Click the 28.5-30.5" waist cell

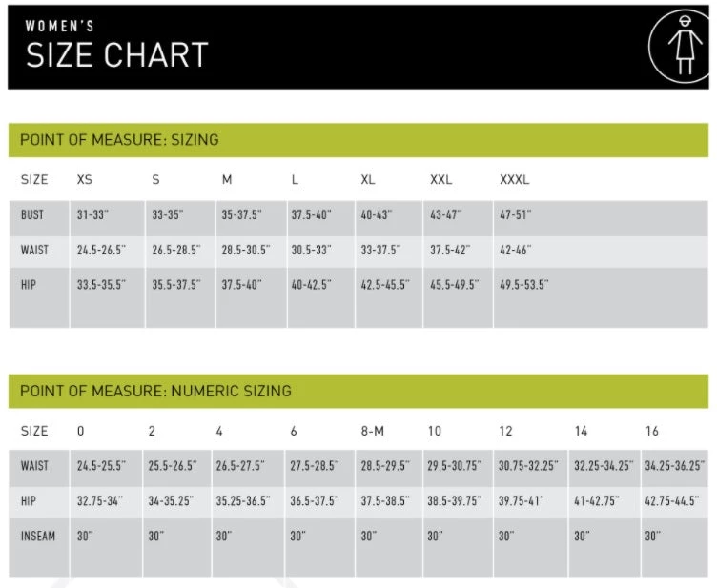pyautogui.click(x=246, y=250)
